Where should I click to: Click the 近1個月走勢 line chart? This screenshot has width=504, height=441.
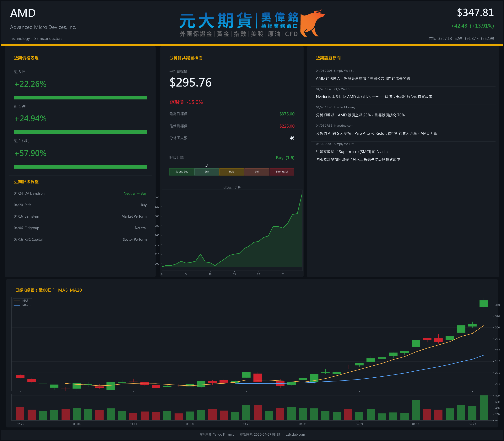point(232,230)
